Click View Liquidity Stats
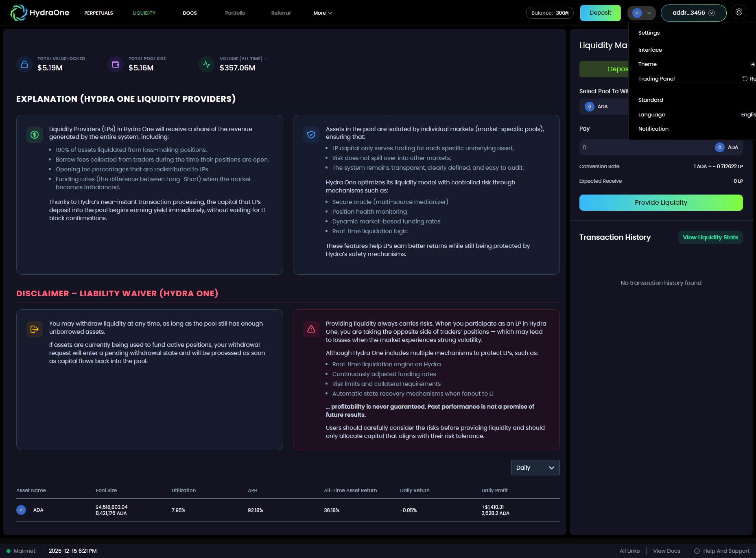Screen dimensions: 756x558 tap(710, 237)
